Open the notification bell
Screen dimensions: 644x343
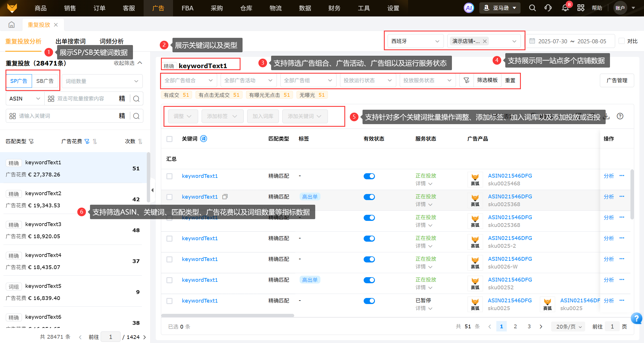pyautogui.click(x=565, y=8)
